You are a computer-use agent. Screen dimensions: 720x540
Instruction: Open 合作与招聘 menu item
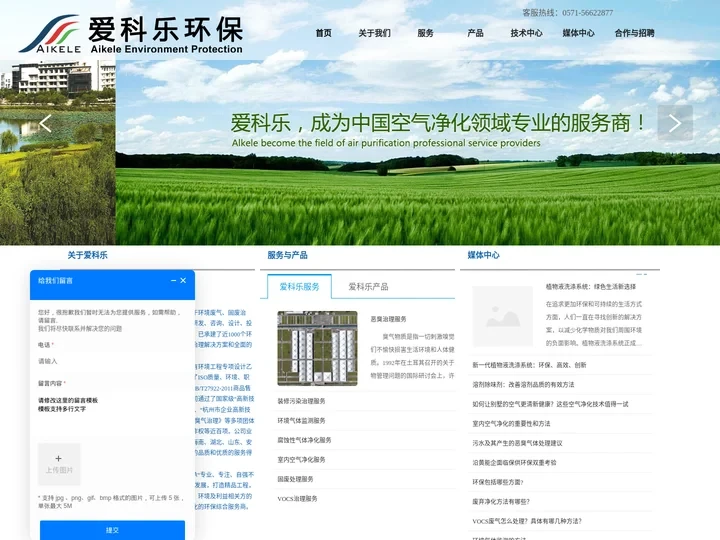tap(634, 33)
